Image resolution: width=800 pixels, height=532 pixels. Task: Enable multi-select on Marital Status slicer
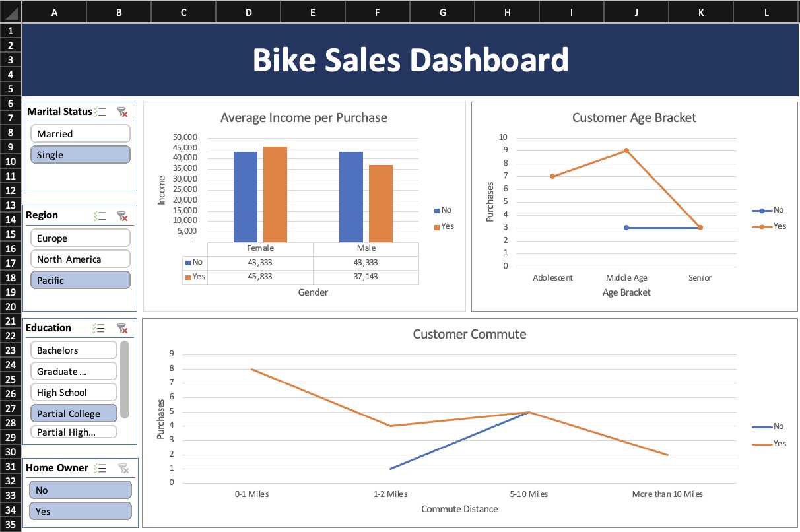[x=100, y=112]
